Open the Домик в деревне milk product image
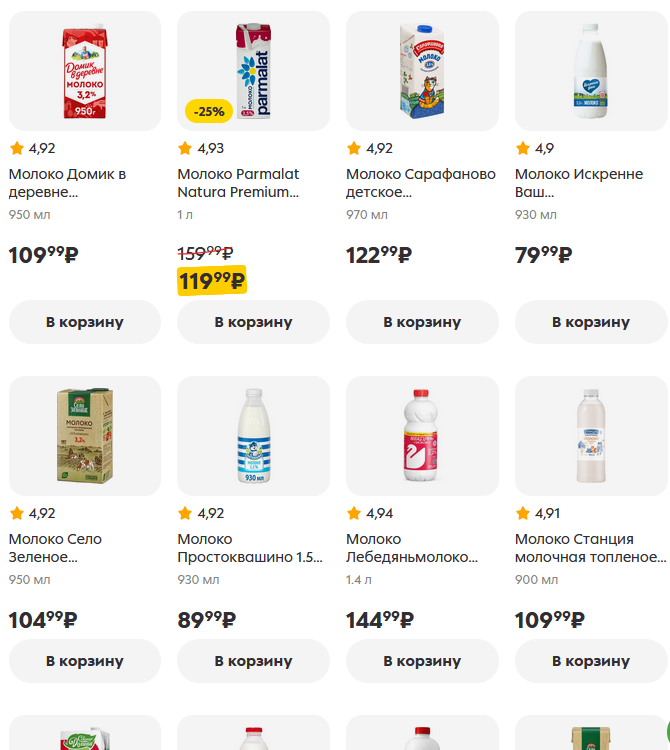This screenshot has height=750, width=670. pyautogui.click(x=85, y=71)
